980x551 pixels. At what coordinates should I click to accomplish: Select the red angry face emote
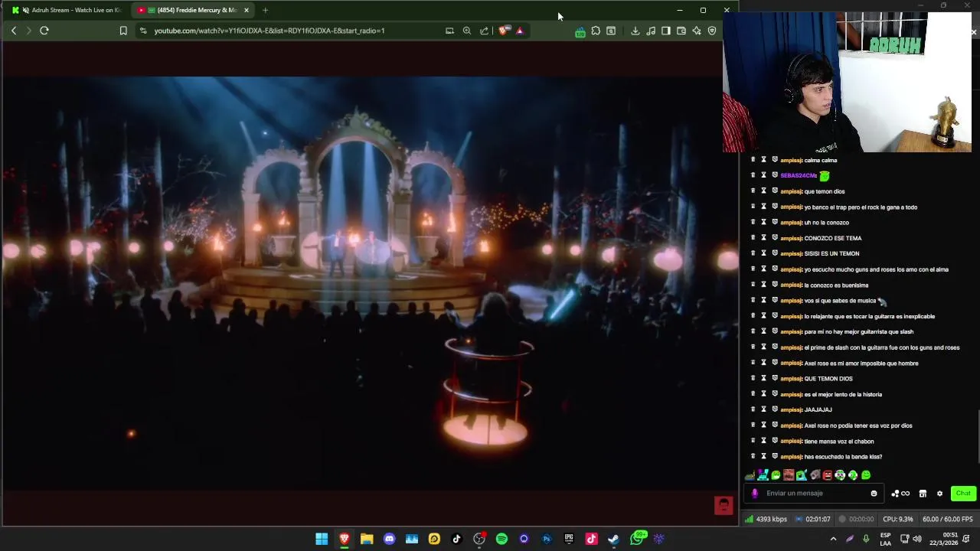(827, 475)
